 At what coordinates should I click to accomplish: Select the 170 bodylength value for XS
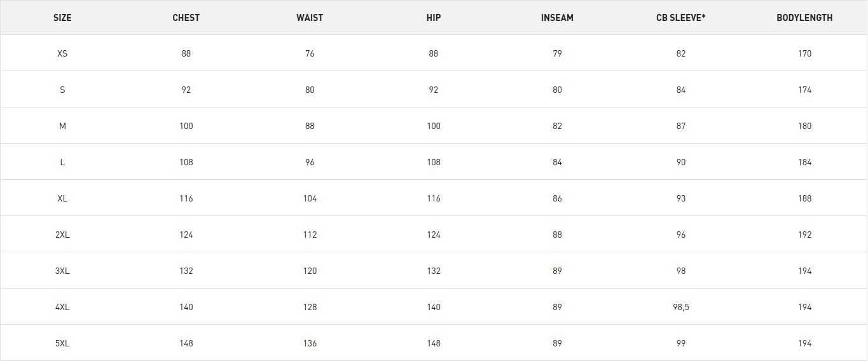(804, 53)
